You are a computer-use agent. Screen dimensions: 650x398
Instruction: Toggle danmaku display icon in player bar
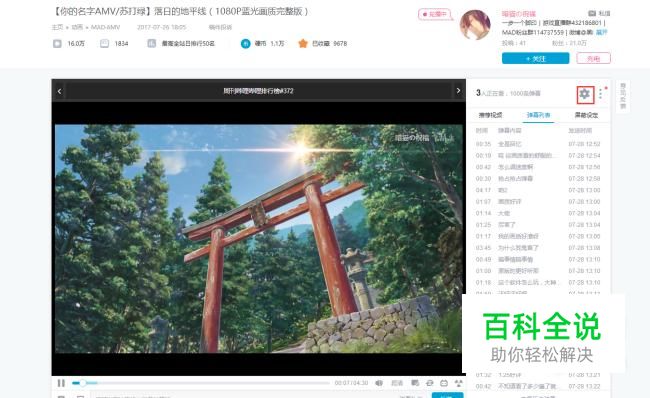(415, 383)
